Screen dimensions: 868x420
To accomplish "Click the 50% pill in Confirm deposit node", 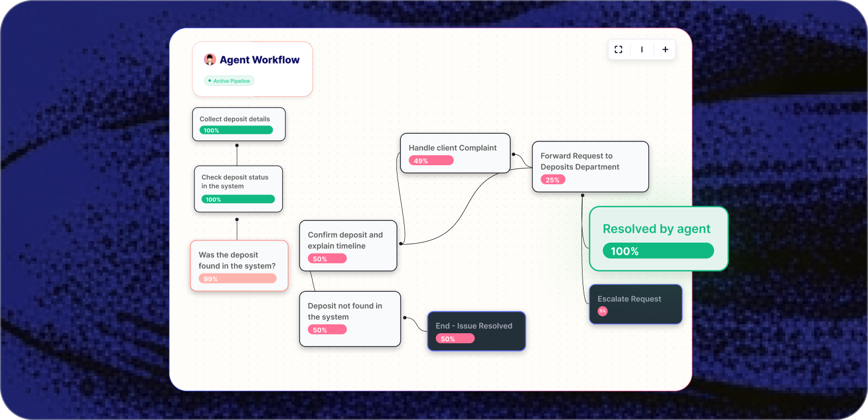I will coord(327,259).
